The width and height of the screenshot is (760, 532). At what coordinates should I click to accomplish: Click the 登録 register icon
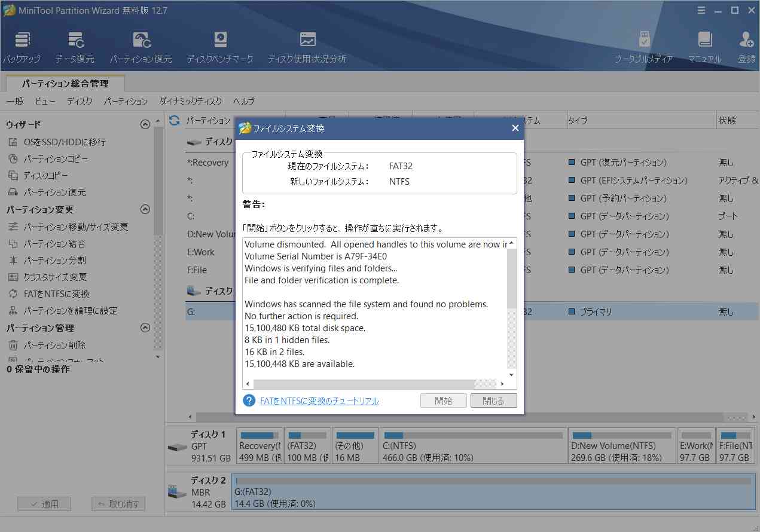[x=746, y=47]
